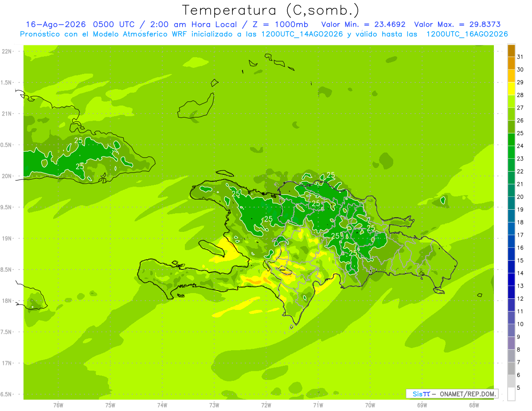Click the colorbar value 21
The width and height of the screenshot is (532, 411).
pyautogui.click(x=520, y=184)
